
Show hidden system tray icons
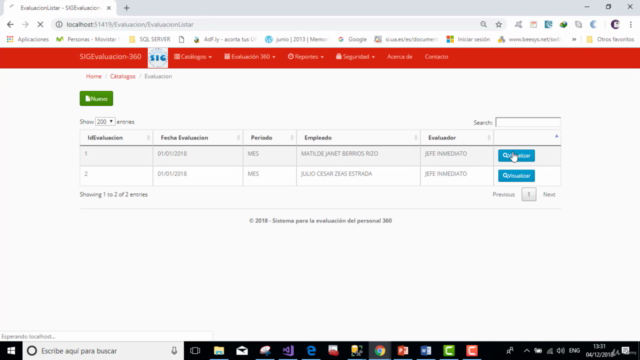(x=527, y=351)
